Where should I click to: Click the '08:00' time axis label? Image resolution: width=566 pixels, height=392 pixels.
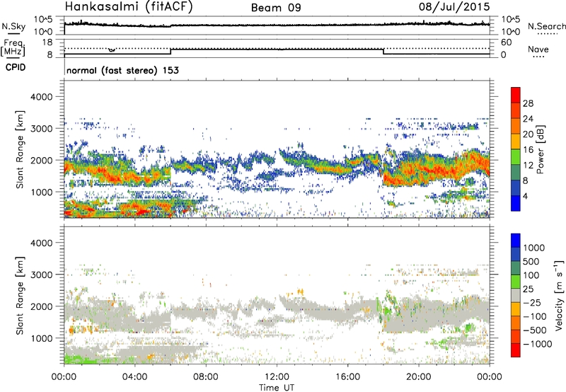pyautogui.click(x=206, y=377)
